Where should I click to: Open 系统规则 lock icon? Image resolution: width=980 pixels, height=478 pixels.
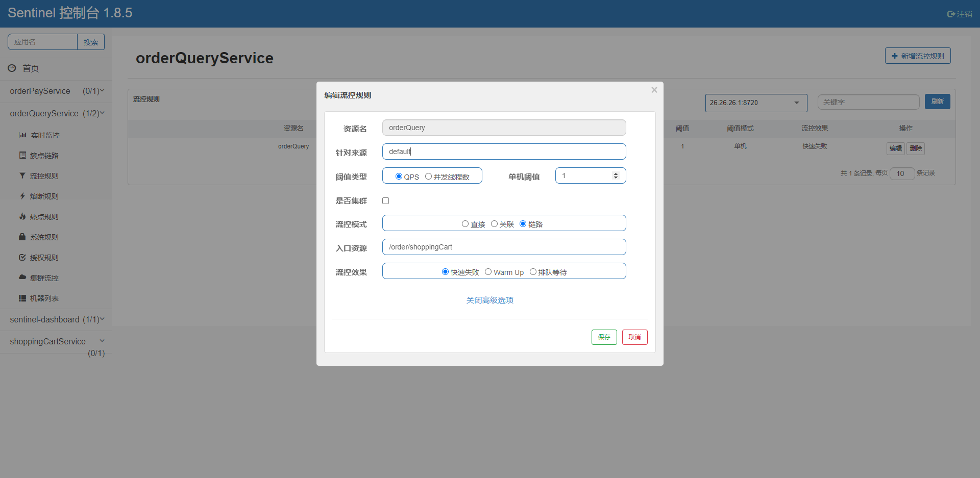pos(22,237)
